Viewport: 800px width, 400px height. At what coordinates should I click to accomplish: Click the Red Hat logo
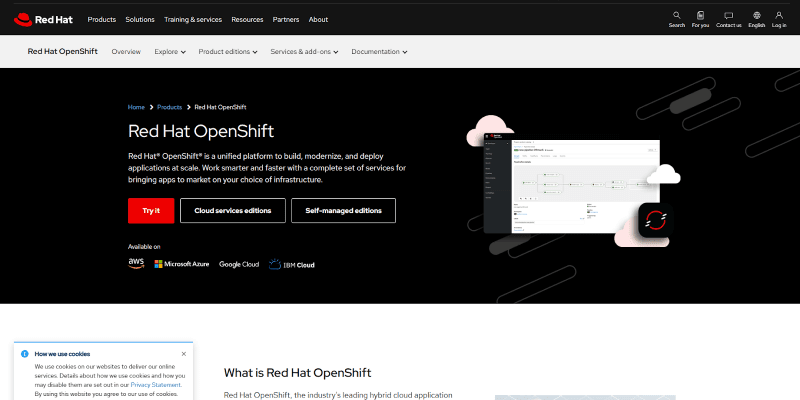[x=43, y=19]
